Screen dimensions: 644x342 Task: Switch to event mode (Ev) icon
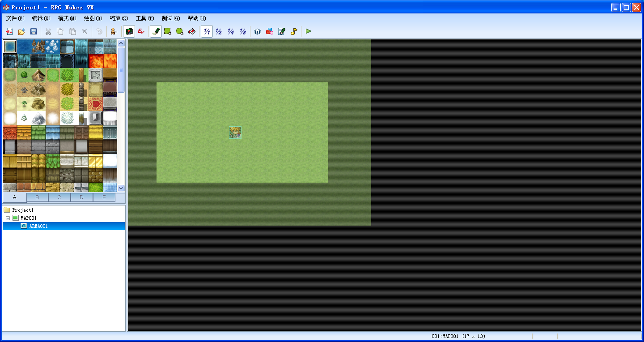point(141,31)
